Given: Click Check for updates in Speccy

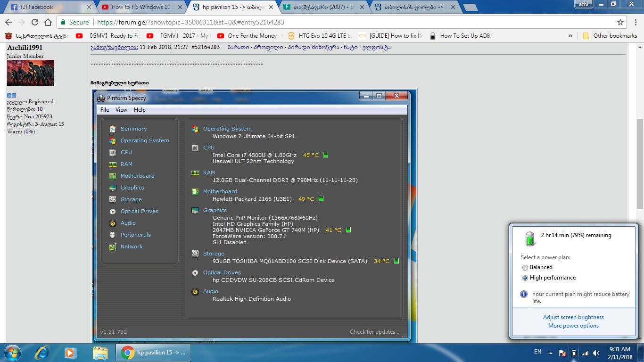Looking at the screenshot, I should pyautogui.click(x=374, y=332).
